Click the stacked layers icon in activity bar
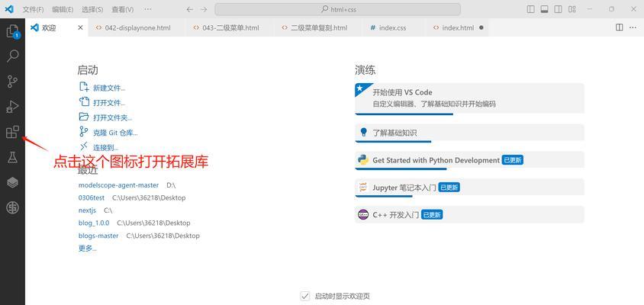 click(13, 183)
